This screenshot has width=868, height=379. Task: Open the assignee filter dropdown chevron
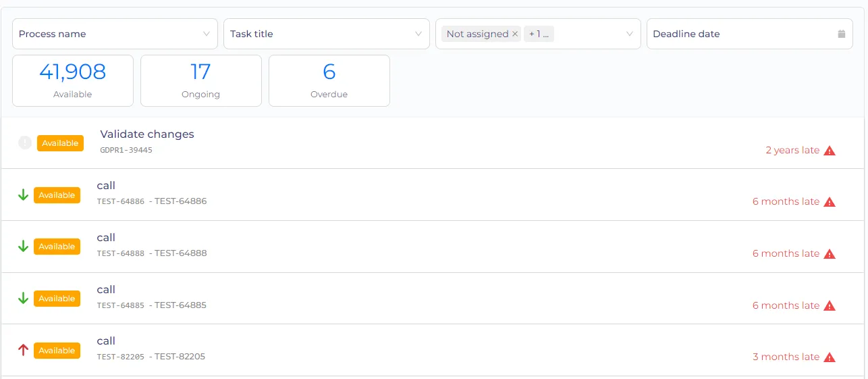click(x=630, y=34)
